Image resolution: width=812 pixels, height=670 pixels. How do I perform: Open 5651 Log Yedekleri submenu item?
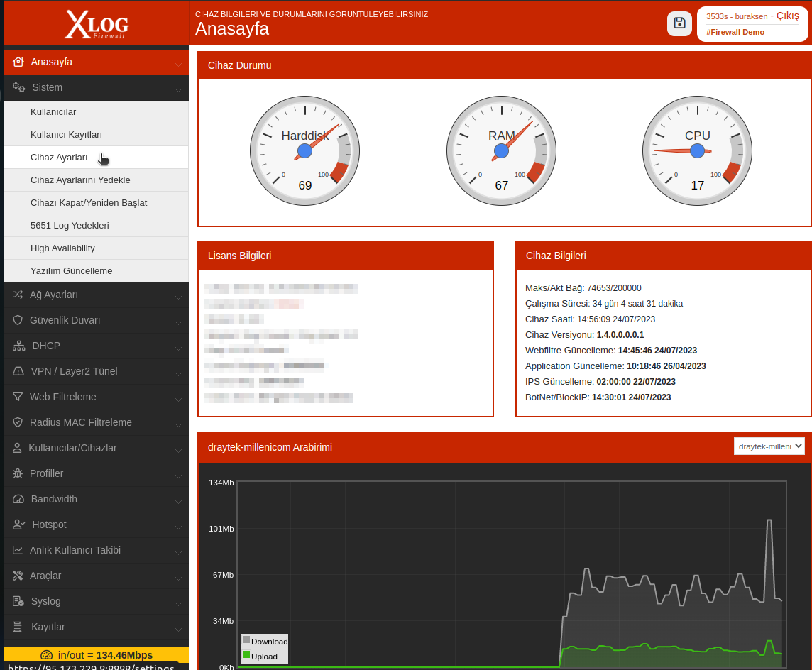97,225
